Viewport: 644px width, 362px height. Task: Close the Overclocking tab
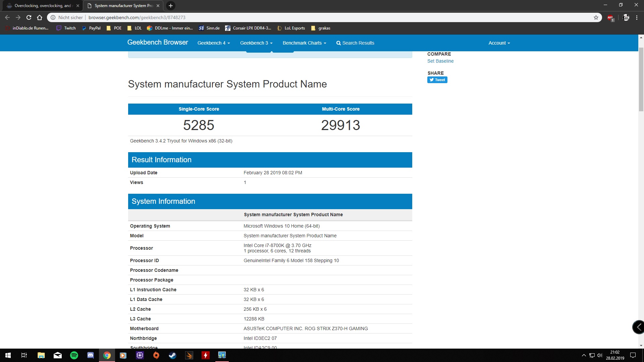pos(78,6)
